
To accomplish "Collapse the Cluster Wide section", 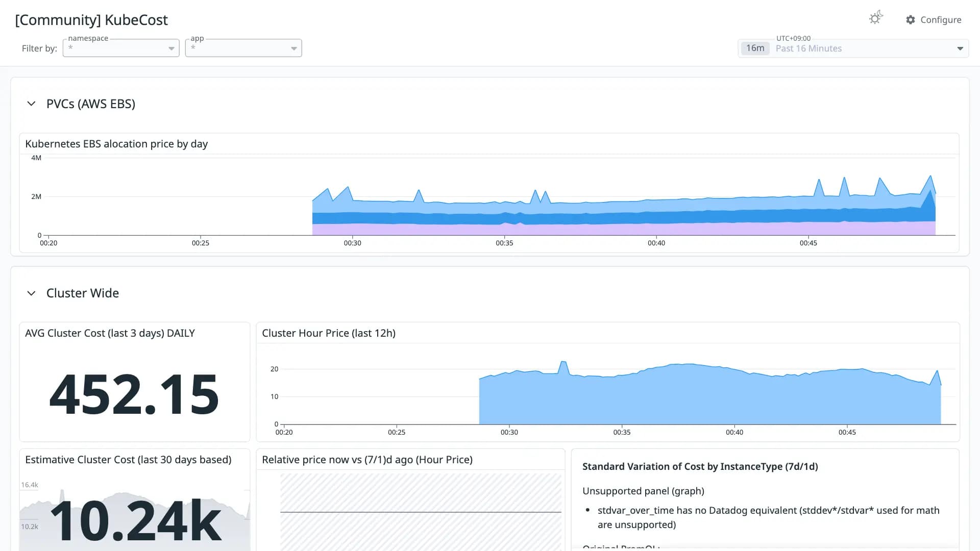I will coord(31,293).
